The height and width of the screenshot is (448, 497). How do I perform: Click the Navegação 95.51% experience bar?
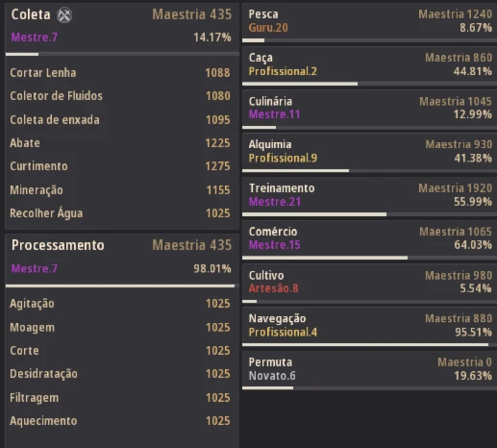[369, 345]
